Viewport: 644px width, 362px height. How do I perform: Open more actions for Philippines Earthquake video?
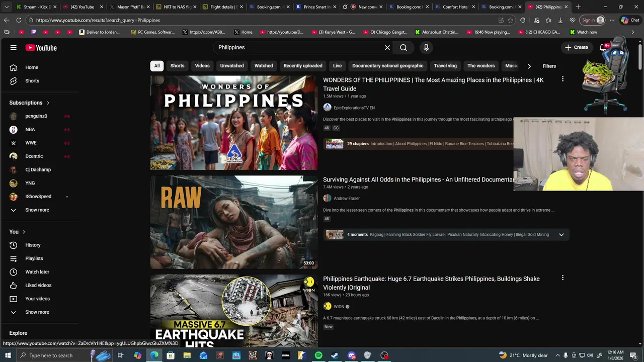tap(562, 278)
